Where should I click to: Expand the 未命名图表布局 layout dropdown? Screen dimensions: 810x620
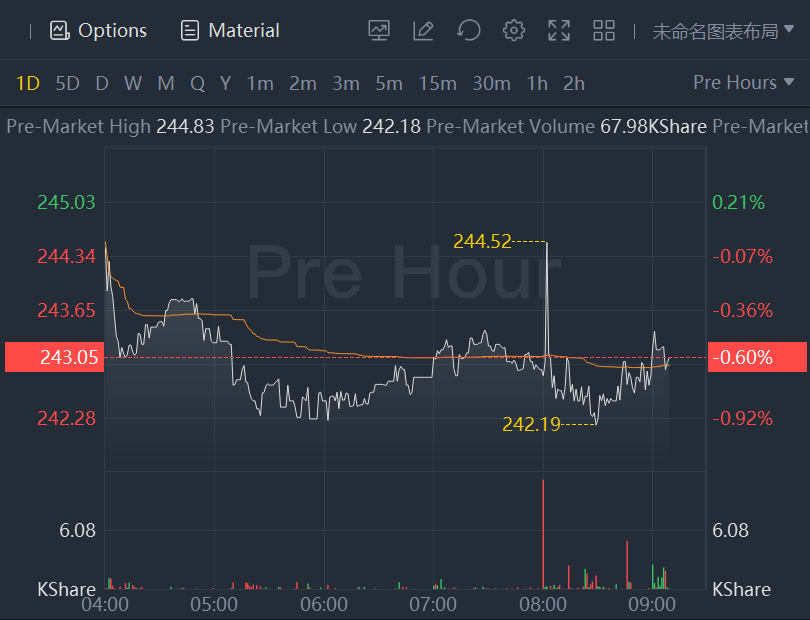(x=723, y=31)
